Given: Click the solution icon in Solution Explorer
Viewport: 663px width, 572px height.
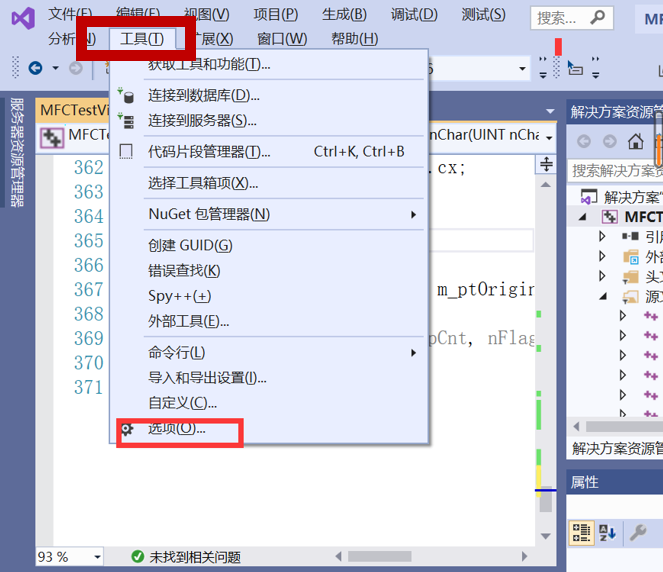Looking at the screenshot, I should (x=589, y=197).
